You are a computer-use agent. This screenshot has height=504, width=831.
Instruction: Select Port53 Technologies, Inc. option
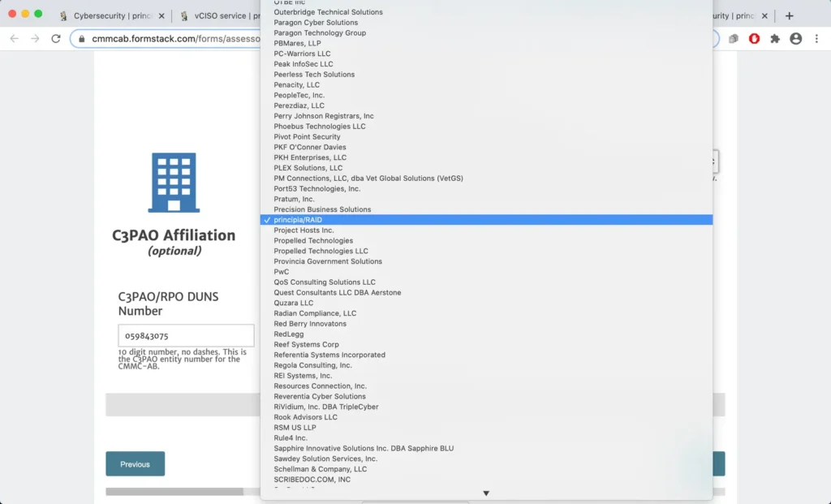[486, 188]
